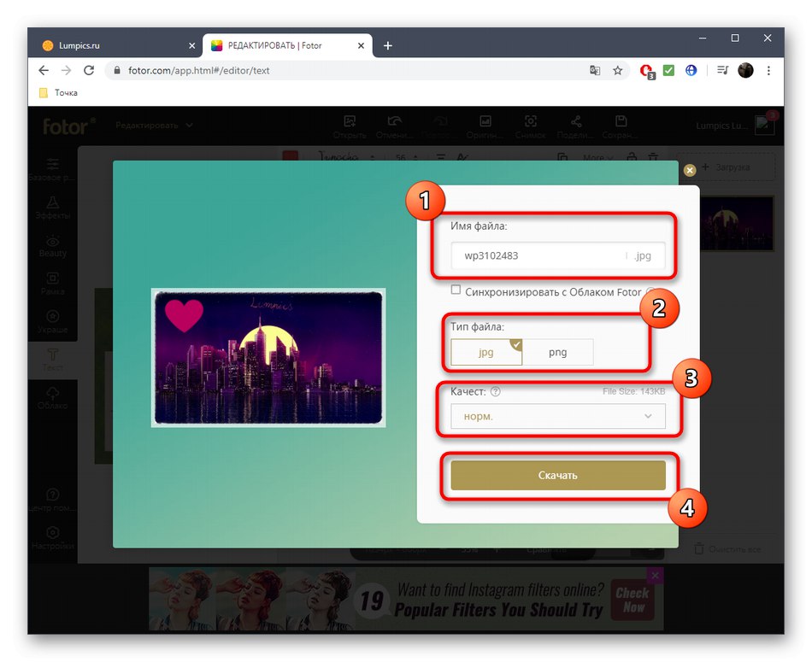Close the Lumpics.ru tab
Viewport: 812px width, 662px height.
pyautogui.click(x=192, y=45)
